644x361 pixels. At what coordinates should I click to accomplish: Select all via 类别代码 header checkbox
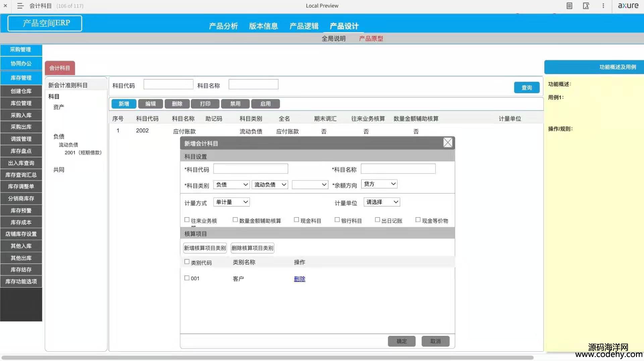(x=187, y=262)
